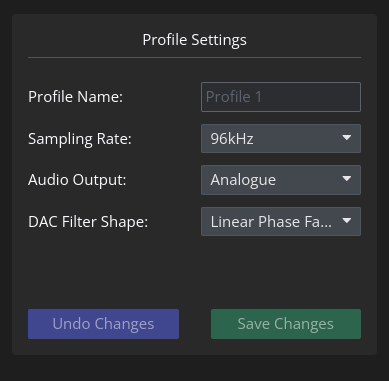Open the Audio Output dropdown showing Analogue

point(281,180)
